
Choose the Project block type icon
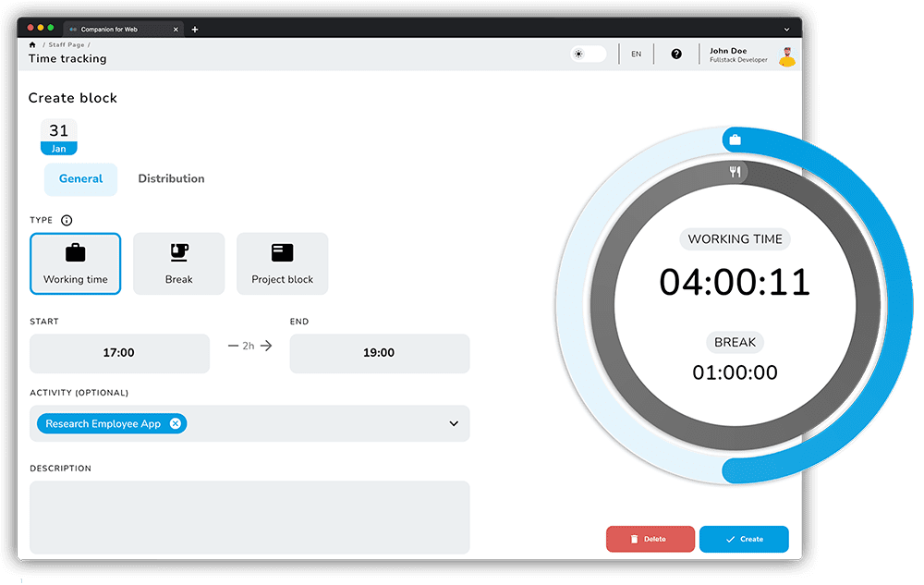tap(282, 252)
